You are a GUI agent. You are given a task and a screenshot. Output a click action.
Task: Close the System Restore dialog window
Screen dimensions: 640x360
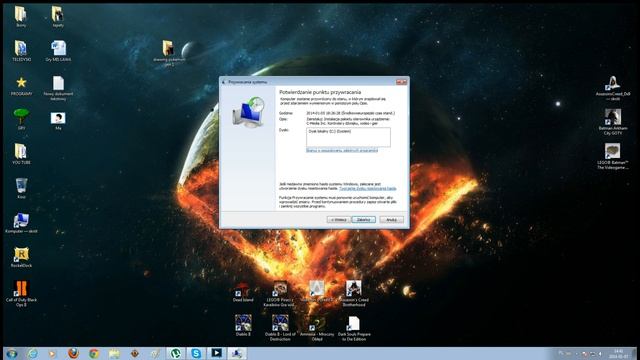(x=401, y=82)
